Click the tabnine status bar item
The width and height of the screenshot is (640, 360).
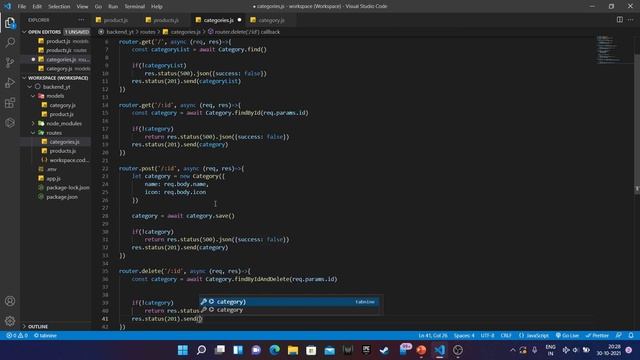point(45,336)
